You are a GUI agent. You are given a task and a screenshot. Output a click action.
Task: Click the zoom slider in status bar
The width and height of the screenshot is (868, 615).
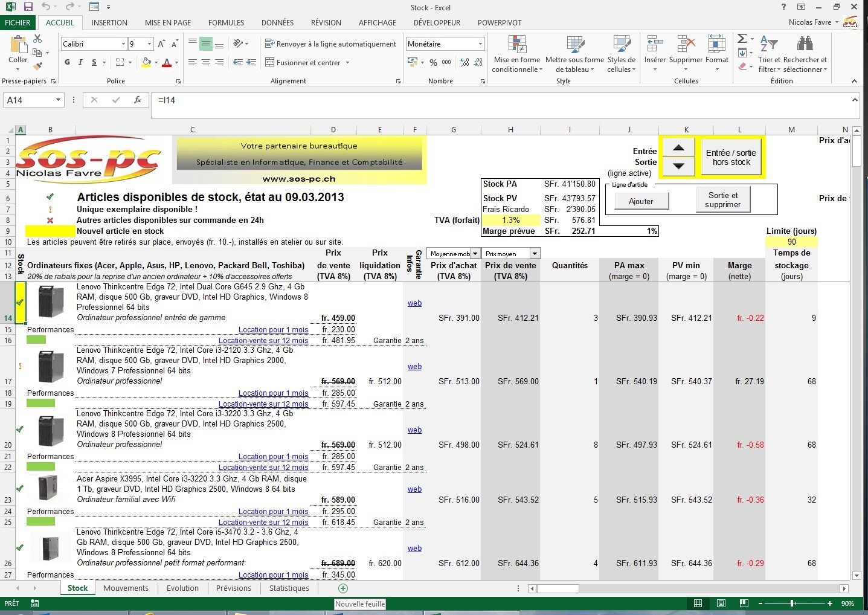point(792,603)
